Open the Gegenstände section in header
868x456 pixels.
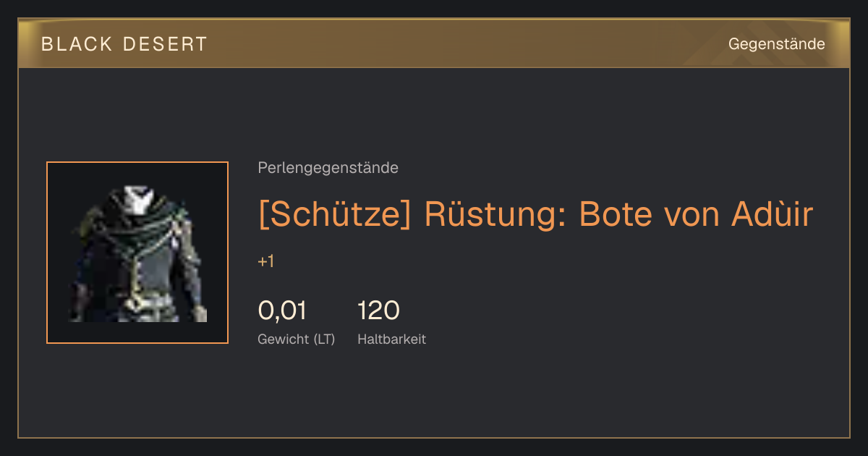(776, 44)
